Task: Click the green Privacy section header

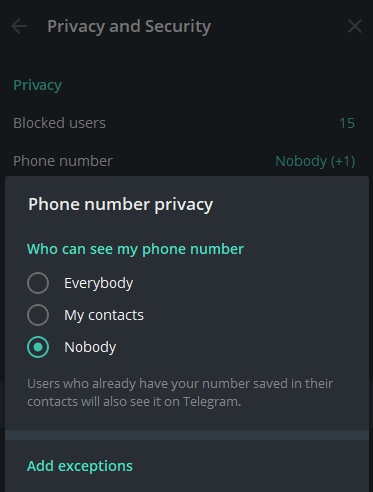Action: click(37, 85)
